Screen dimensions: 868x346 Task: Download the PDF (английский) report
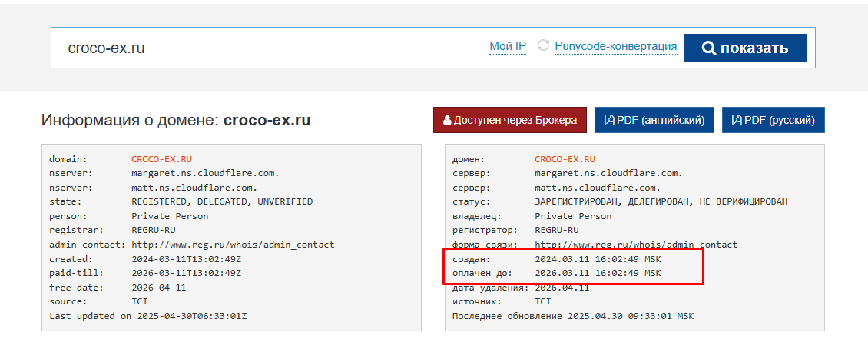(654, 120)
